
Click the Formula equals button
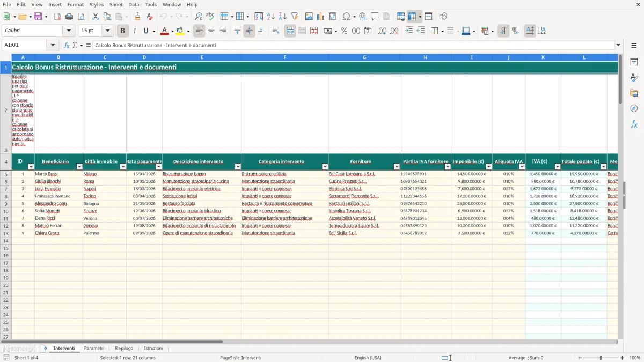coord(89,45)
